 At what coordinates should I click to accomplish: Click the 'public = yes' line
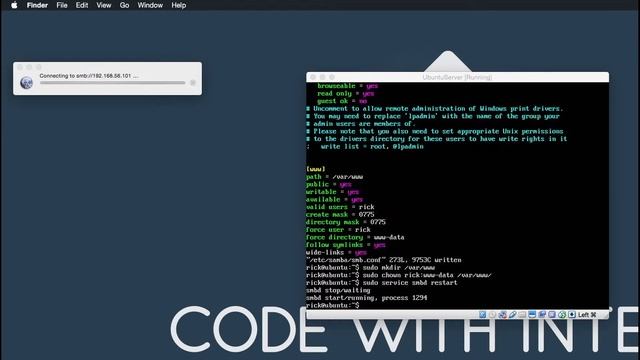coord(329,184)
